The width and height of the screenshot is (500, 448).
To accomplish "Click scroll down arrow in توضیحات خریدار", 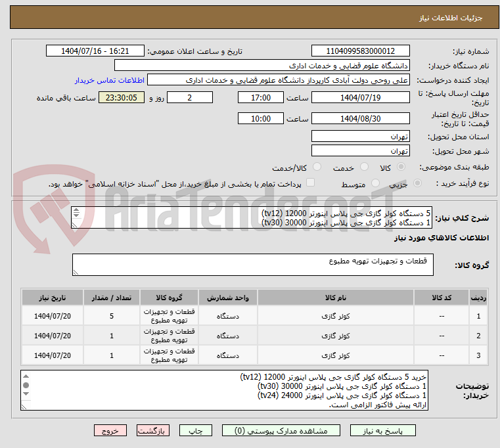I will point(26,393).
